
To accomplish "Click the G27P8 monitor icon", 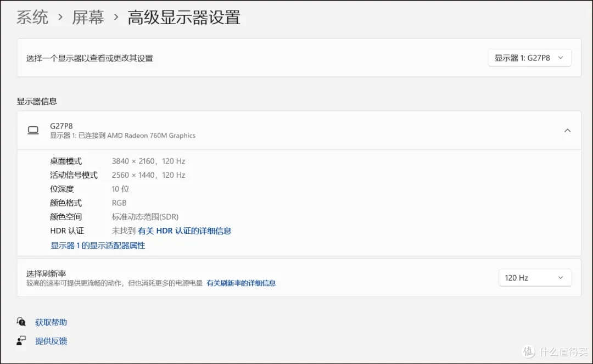I will pos(33,131).
